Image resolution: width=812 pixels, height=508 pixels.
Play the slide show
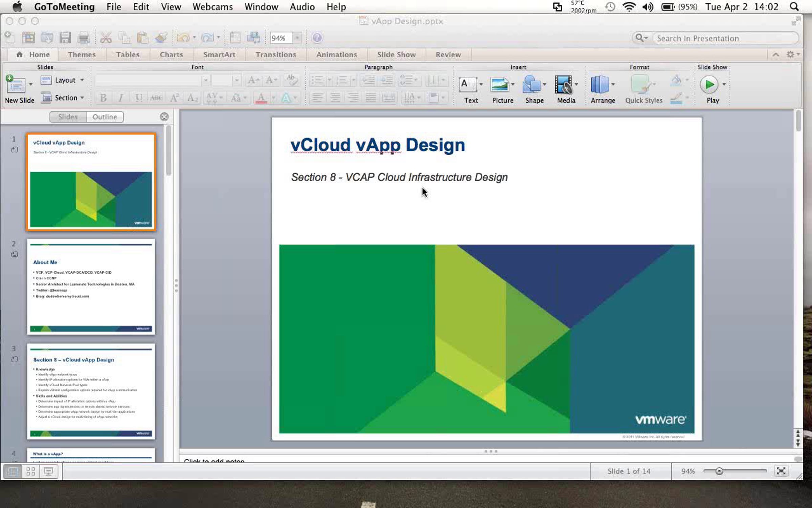(x=709, y=84)
